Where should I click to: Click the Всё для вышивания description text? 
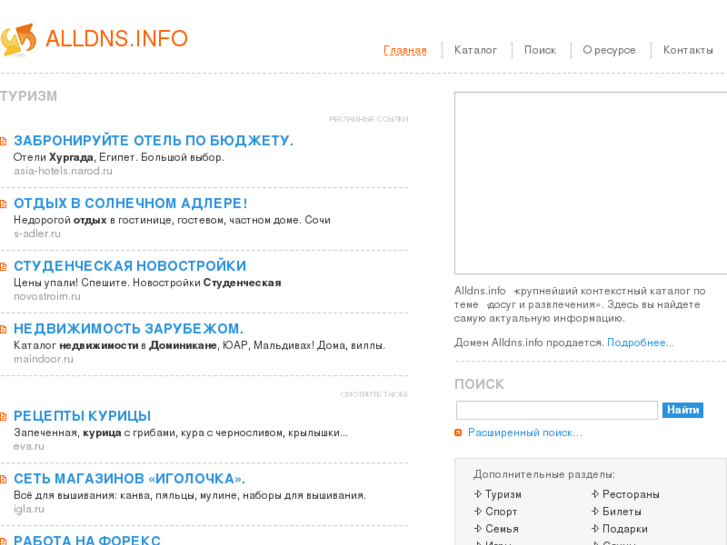pyautogui.click(x=190, y=495)
